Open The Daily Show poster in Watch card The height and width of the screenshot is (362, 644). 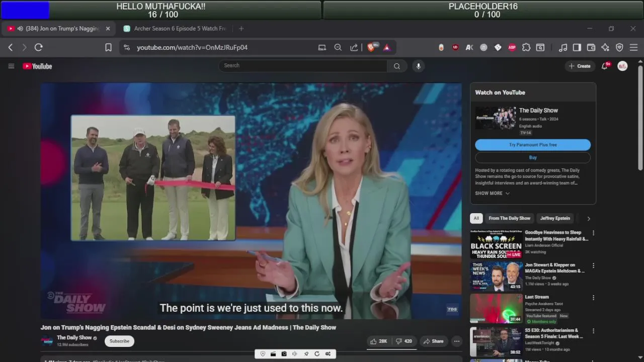point(496,118)
